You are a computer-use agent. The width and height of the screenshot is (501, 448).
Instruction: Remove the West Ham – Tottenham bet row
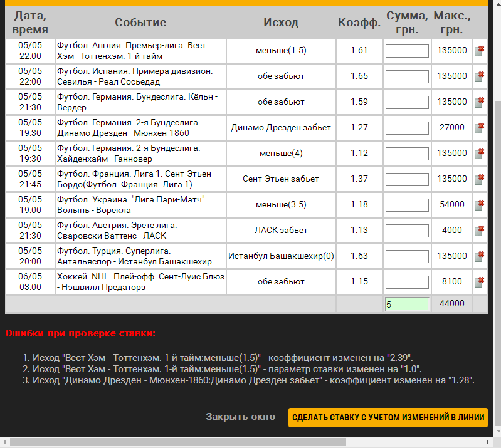tap(479, 51)
